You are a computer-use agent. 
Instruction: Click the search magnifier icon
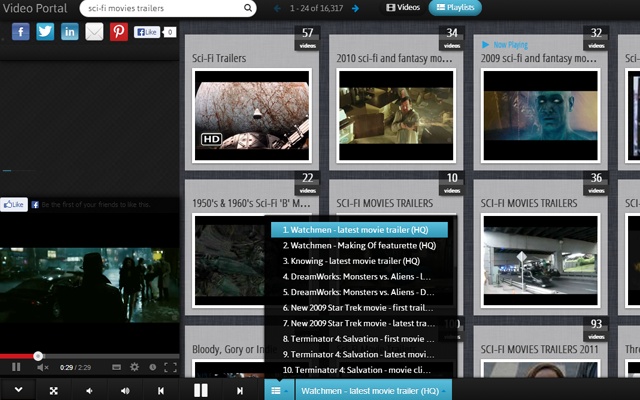tap(248, 8)
